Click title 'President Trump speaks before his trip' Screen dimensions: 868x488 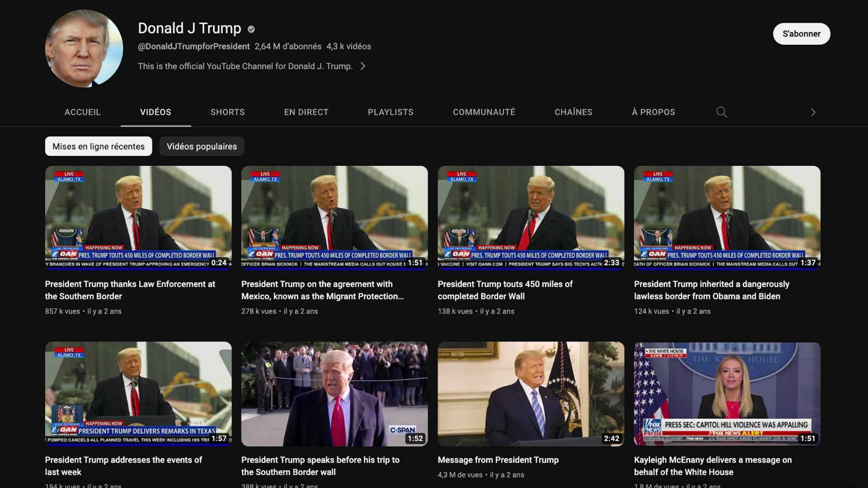click(x=320, y=466)
